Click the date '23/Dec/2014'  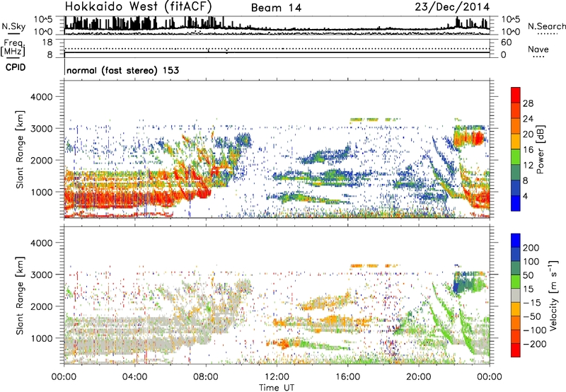452,7
